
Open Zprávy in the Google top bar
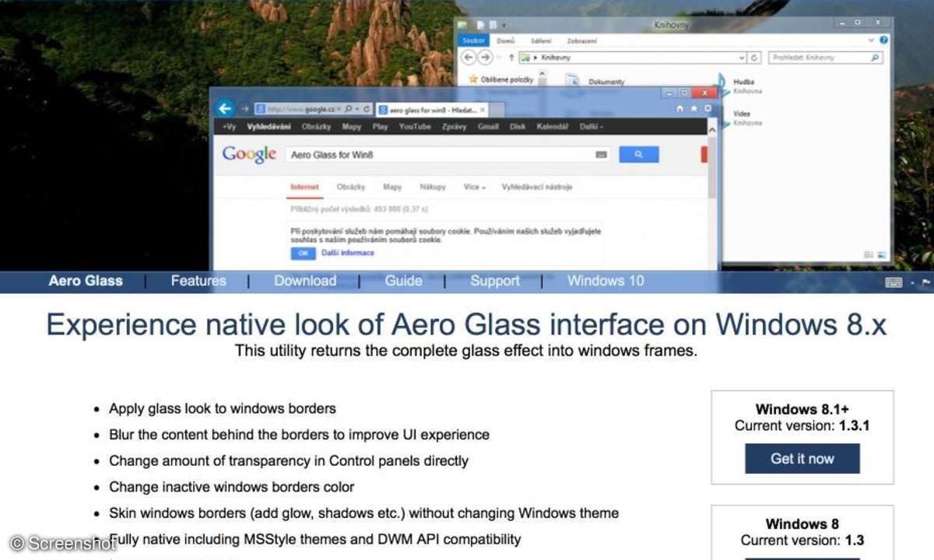click(454, 127)
